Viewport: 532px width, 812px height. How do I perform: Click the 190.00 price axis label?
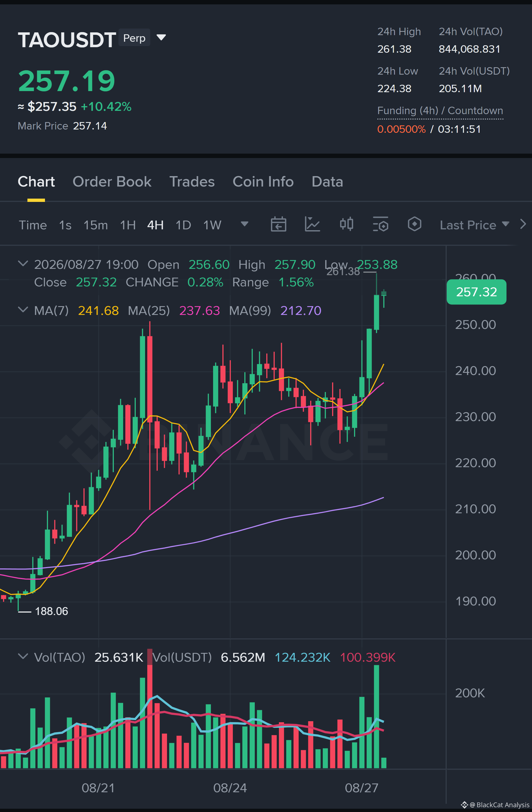[x=476, y=601]
